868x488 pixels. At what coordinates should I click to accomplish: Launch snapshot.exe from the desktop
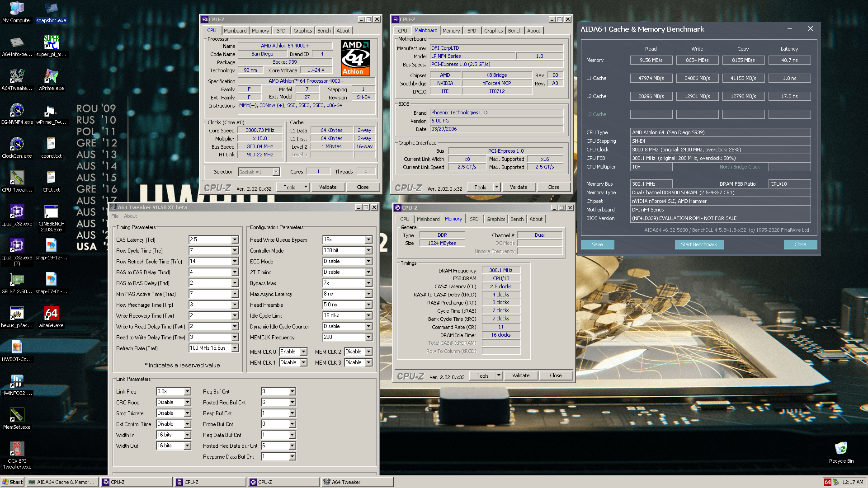coord(51,12)
